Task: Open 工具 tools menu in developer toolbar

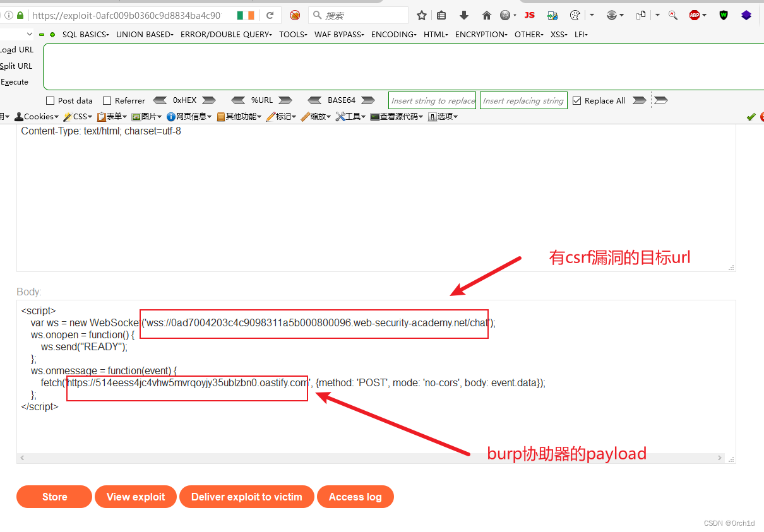Action: (351, 117)
